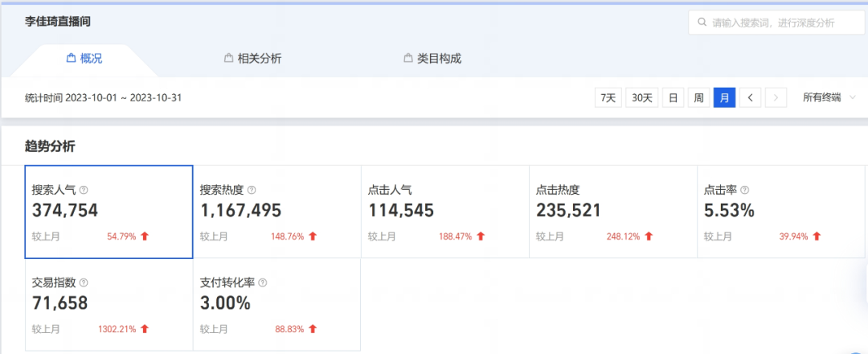Click the value 114,545
The height and width of the screenshot is (354, 868).
click(x=401, y=211)
